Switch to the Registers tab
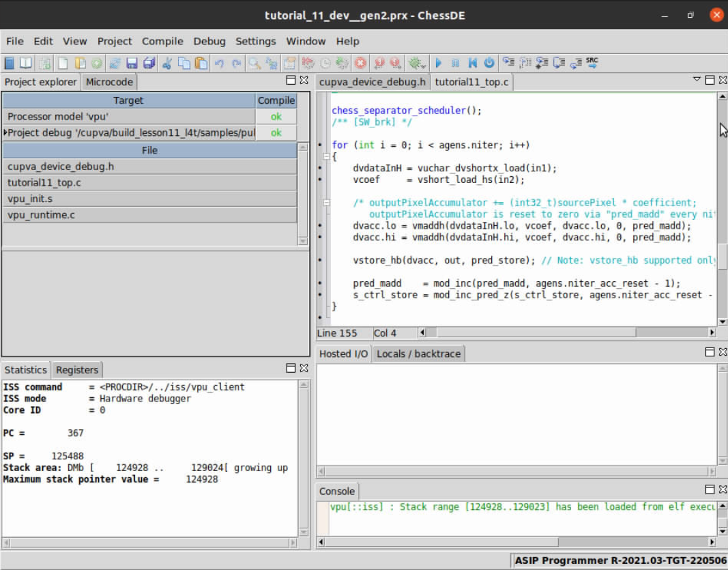The width and height of the screenshot is (728, 570). coord(77,370)
